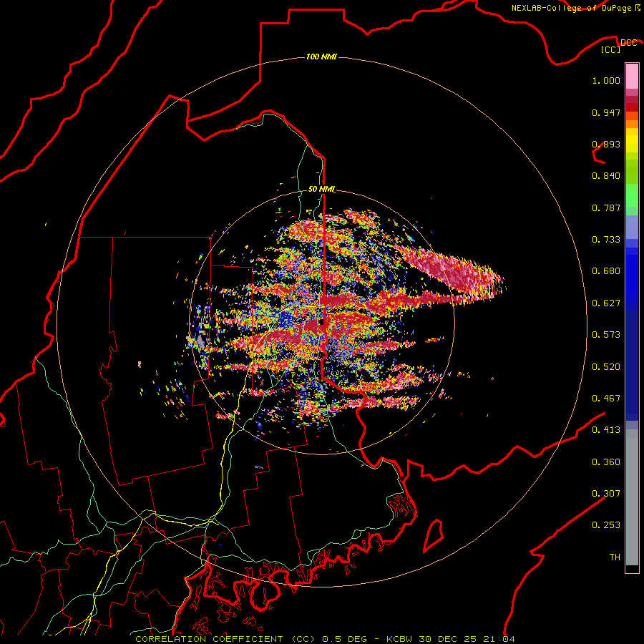Image resolution: width=644 pixels, height=644 pixels.
Task: Click the pink 1.000 color swatch in legend
Action: pos(632,77)
